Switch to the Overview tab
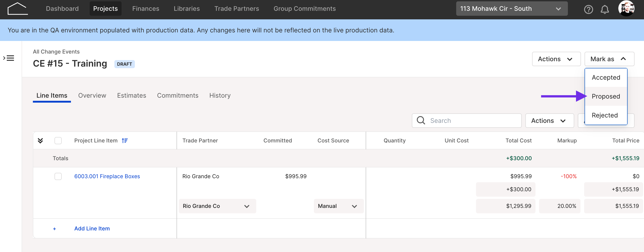Image resolution: width=644 pixels, height=252 pixels. pos(92,95)
